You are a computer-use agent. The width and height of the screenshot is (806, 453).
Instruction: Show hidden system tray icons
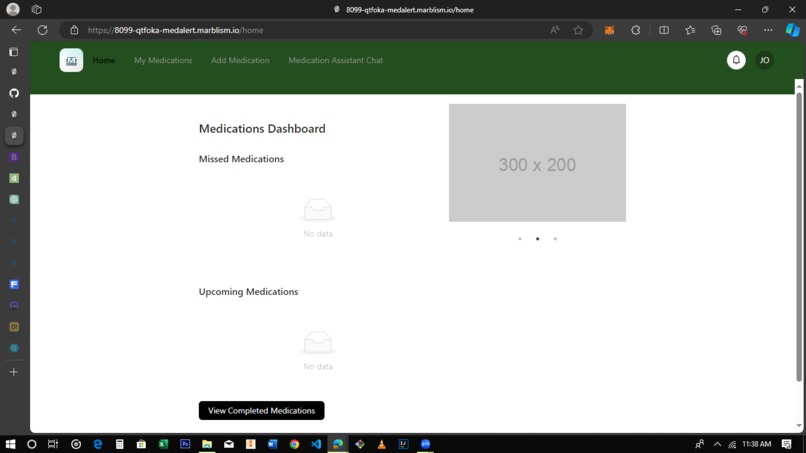717,444
